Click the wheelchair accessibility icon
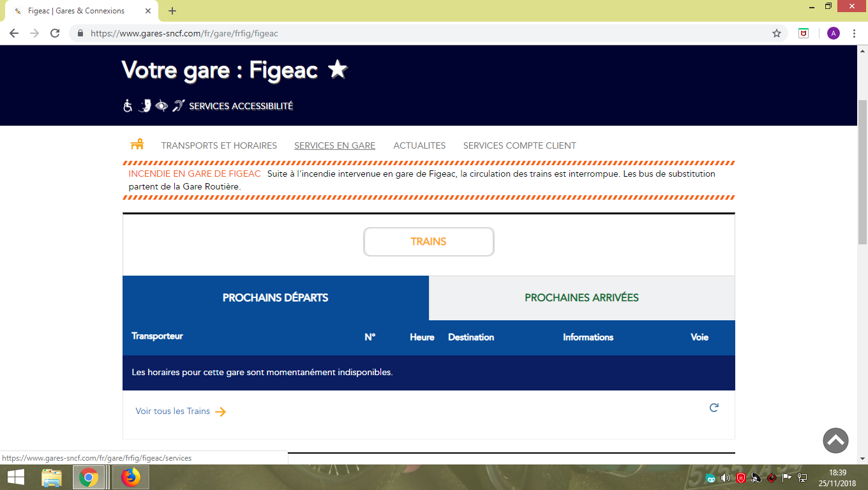Image resolution: width=868 pixels, height=490 pixels. pyautogui.click(x=128, y=106)
